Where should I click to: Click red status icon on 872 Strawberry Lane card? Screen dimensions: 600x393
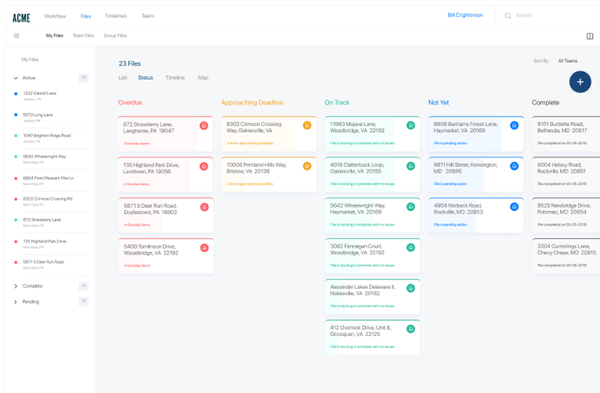click(204, 126)
